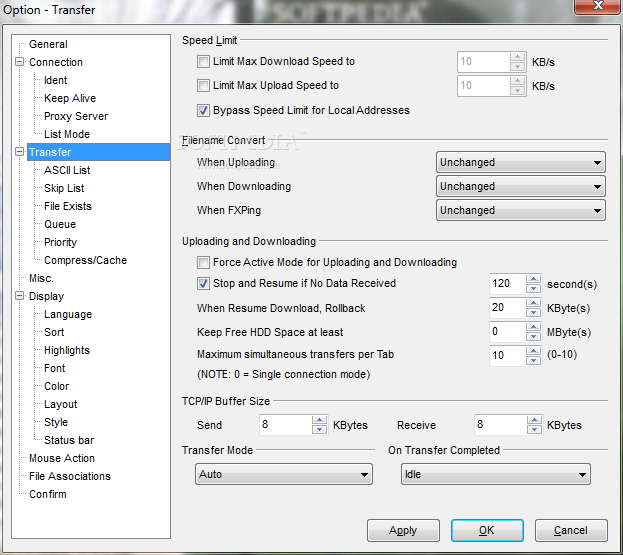The image size is (623, 555).
Task: Open the ASCII List settings page
Action: click(67, 170)
